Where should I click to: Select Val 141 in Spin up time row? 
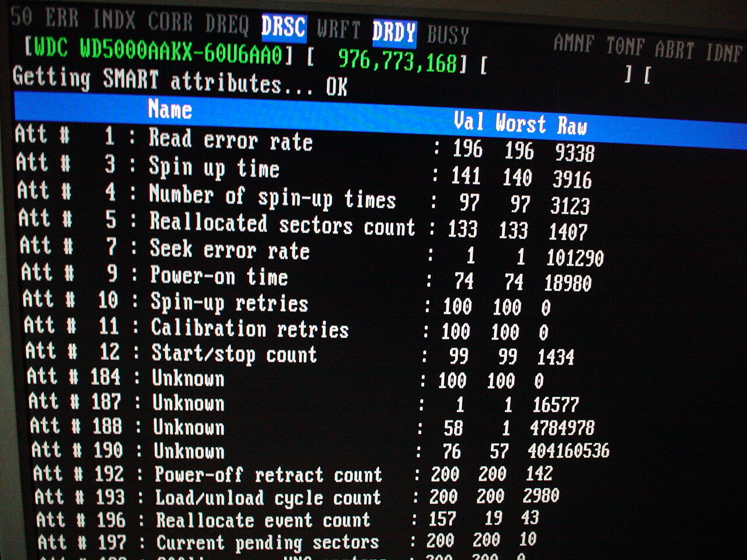point(465,176)
